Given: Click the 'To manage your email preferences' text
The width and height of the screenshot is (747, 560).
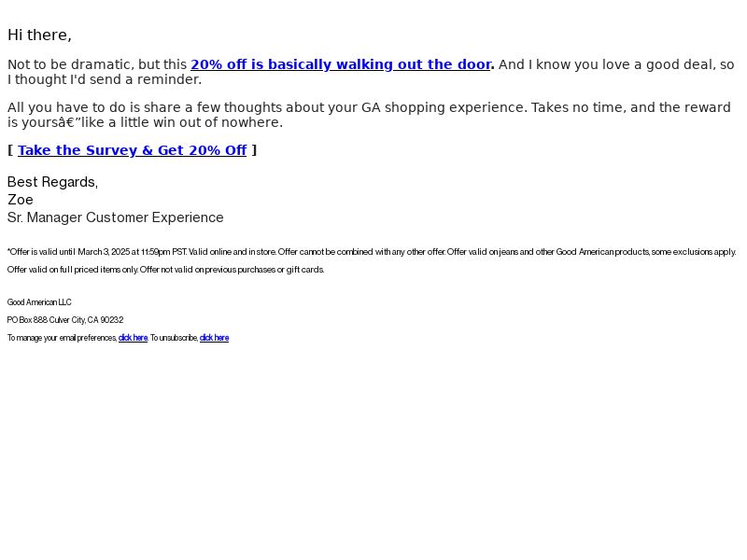Looking at the screenshot, I should pos(63,338).
